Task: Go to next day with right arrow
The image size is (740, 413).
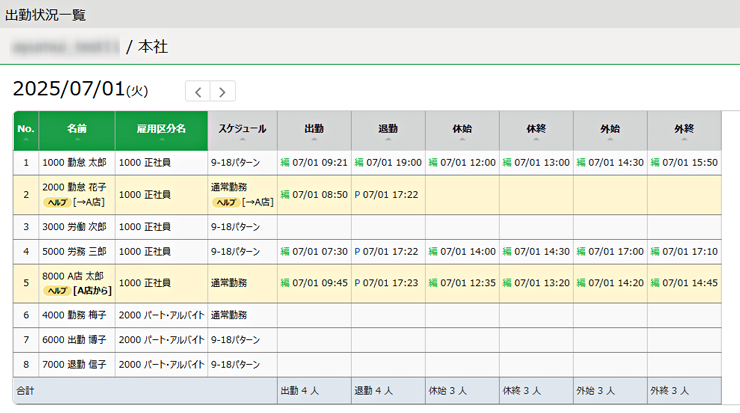Action: pyautogui.click(x=223, y=92)
